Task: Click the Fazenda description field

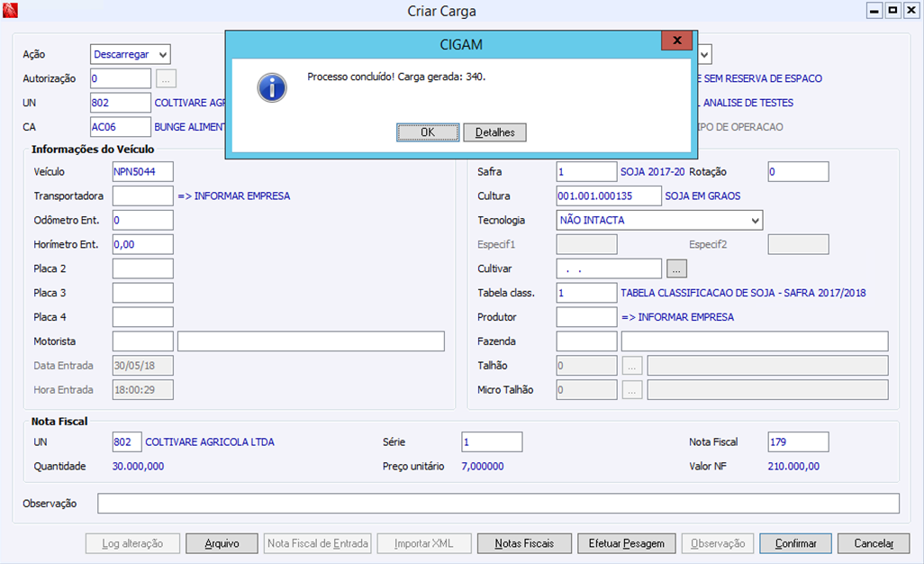Action: (x=755, y=341)
